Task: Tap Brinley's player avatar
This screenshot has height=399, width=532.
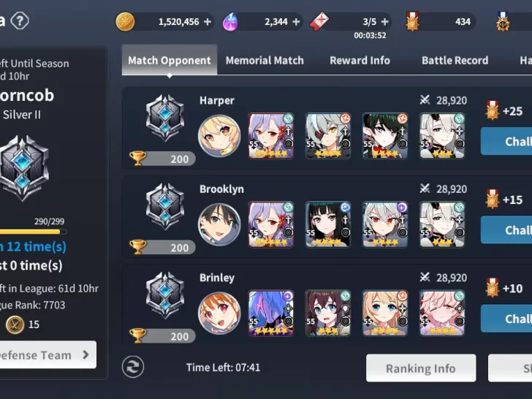Action: point(219,313)
